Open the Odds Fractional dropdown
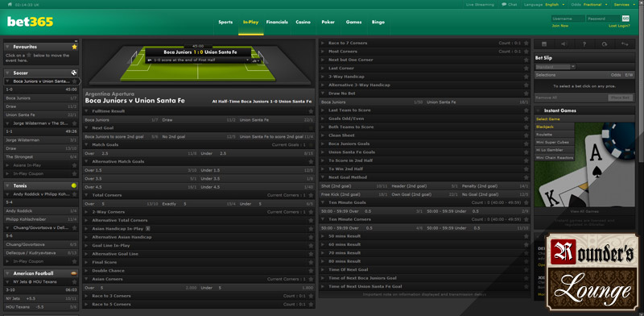The height and width of the screenshot is (316, 644). pyautogui.click(x=595, y=5)
